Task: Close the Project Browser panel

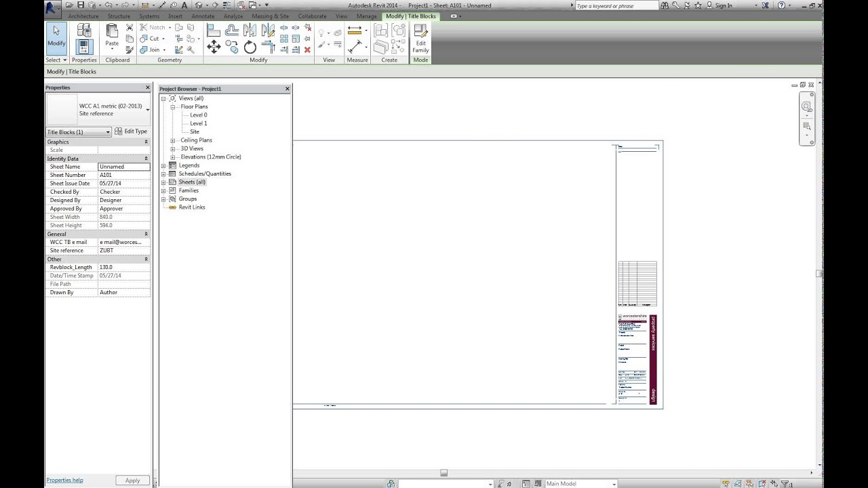Action: click(288, 89)
